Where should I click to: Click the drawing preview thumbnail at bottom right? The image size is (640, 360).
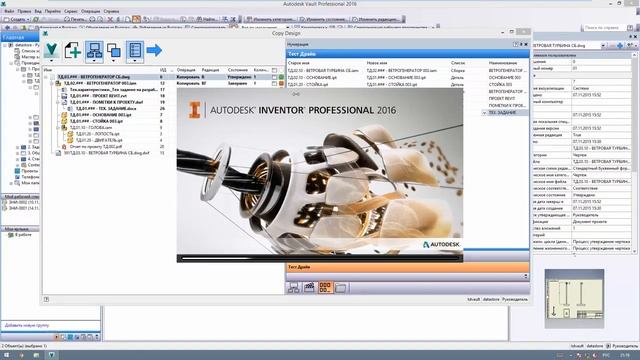574,298
